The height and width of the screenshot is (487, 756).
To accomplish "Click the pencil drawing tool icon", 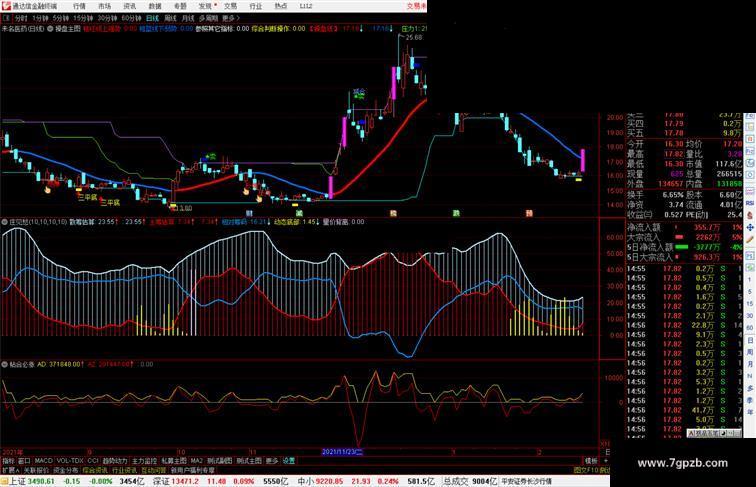I will tap(750, 240).
